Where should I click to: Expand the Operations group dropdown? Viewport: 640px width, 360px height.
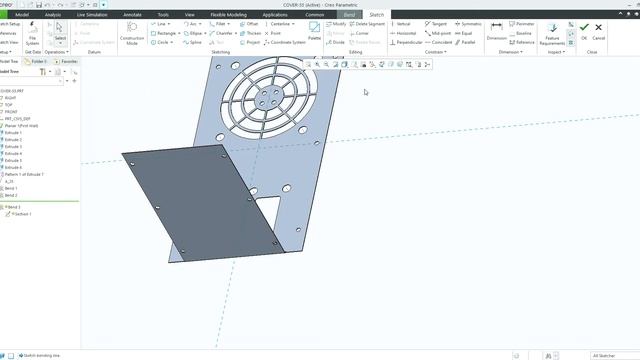(56, 52)
